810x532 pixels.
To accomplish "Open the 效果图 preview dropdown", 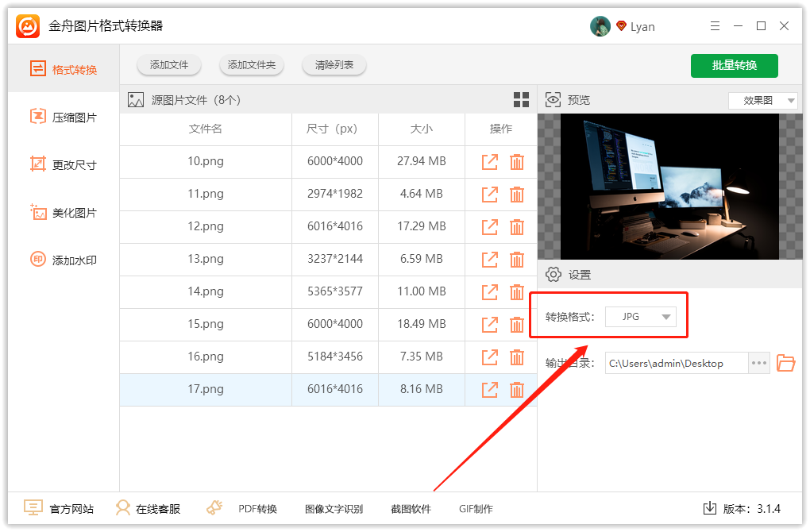I will click(x=763, y=100).
